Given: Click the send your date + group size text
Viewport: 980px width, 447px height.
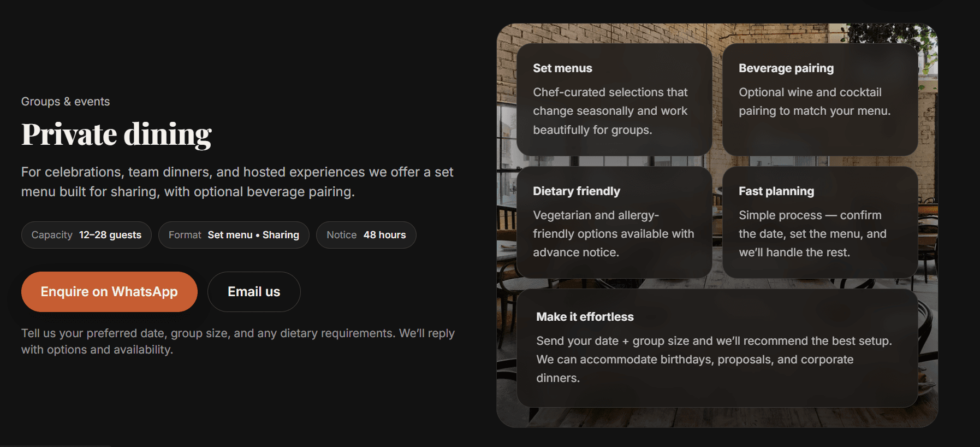Looking at the screenshot, I should point(714,359).
